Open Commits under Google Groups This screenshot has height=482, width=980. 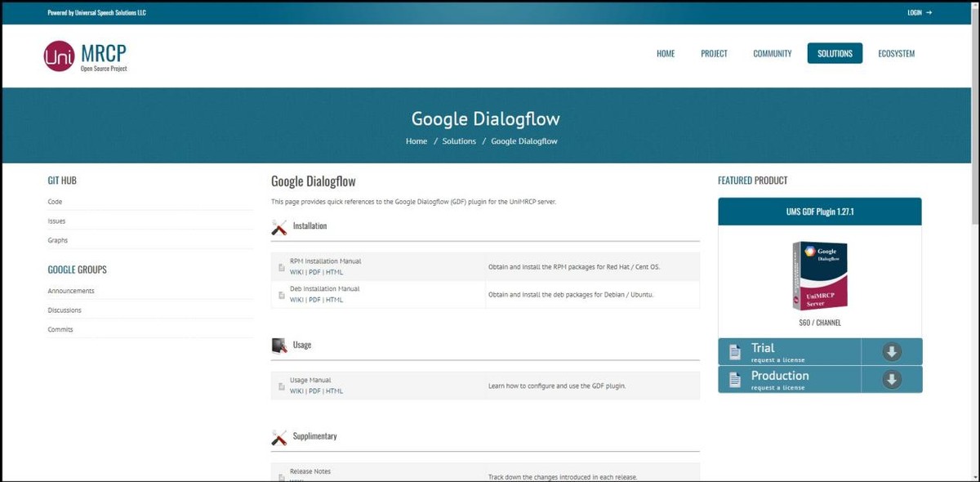pyautogui.click(x=60, y=330)
